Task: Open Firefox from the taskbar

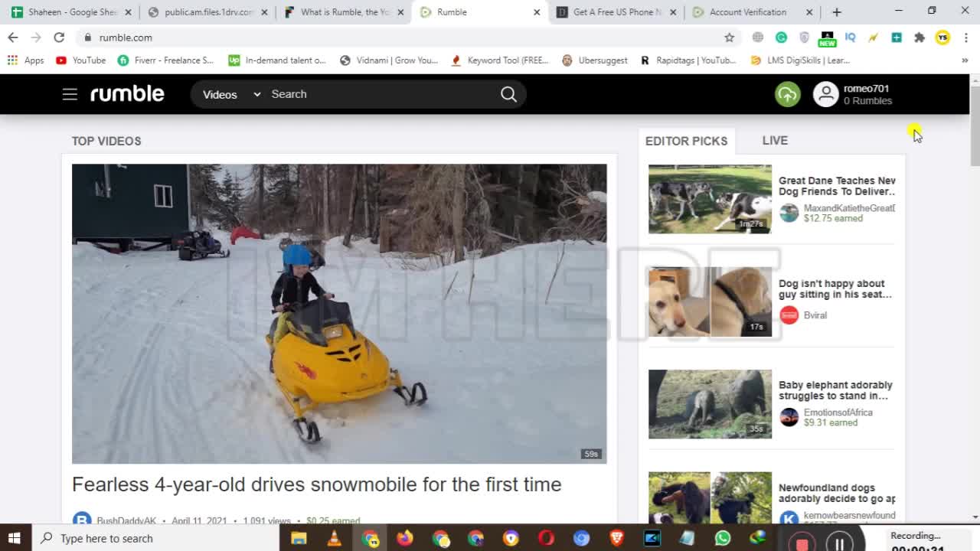Action: (x=405, y=538)
